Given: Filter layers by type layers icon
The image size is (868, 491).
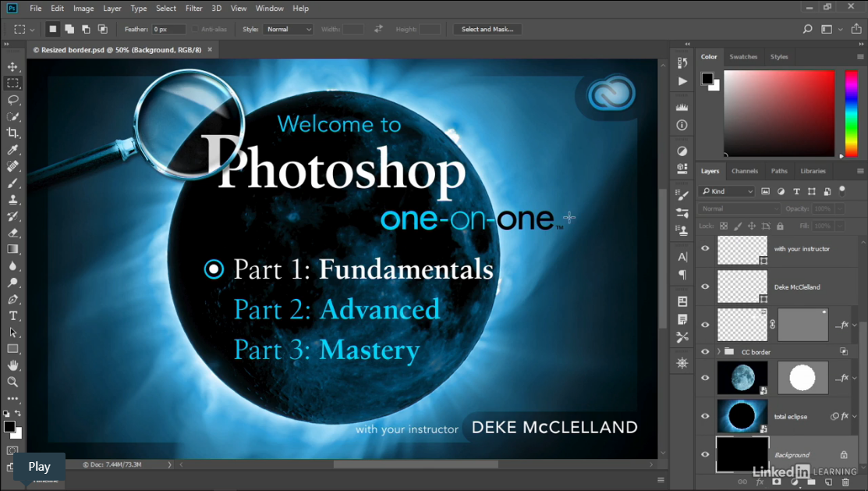Looking at the screenshot, I should [x=796, y=191].
